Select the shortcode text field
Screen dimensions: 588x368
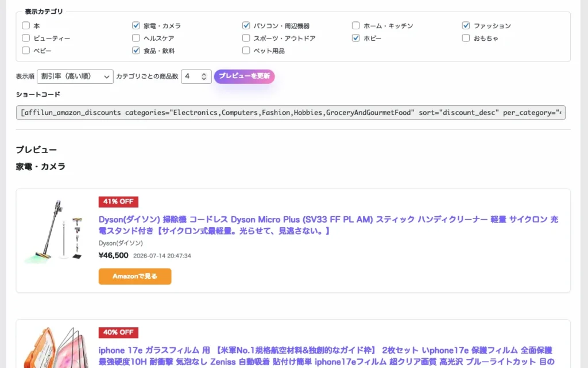coord(291,113)
